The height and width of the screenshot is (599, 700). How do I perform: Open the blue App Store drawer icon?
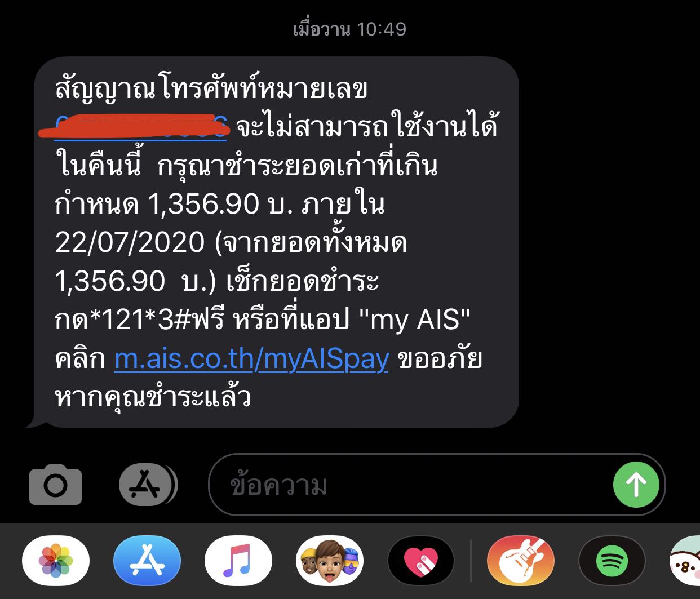click(x=147, y=561)
